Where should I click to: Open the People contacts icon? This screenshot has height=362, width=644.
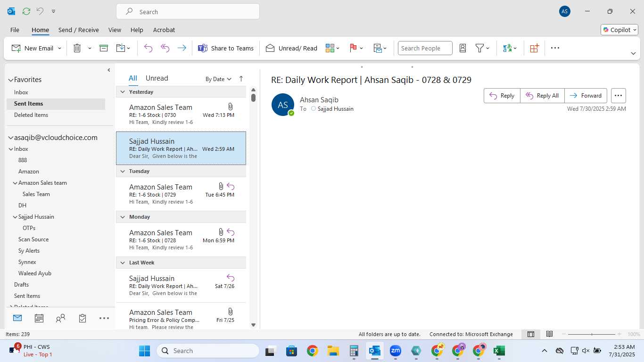pyautogui.click(x=61, y=318)
